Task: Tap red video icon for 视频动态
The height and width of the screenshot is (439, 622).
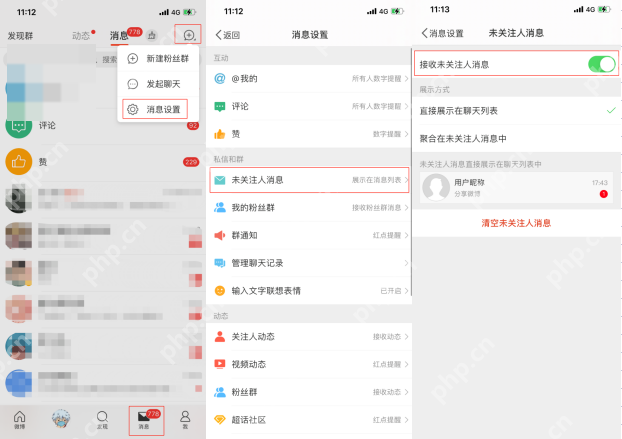Action: [x=219, y=364]
